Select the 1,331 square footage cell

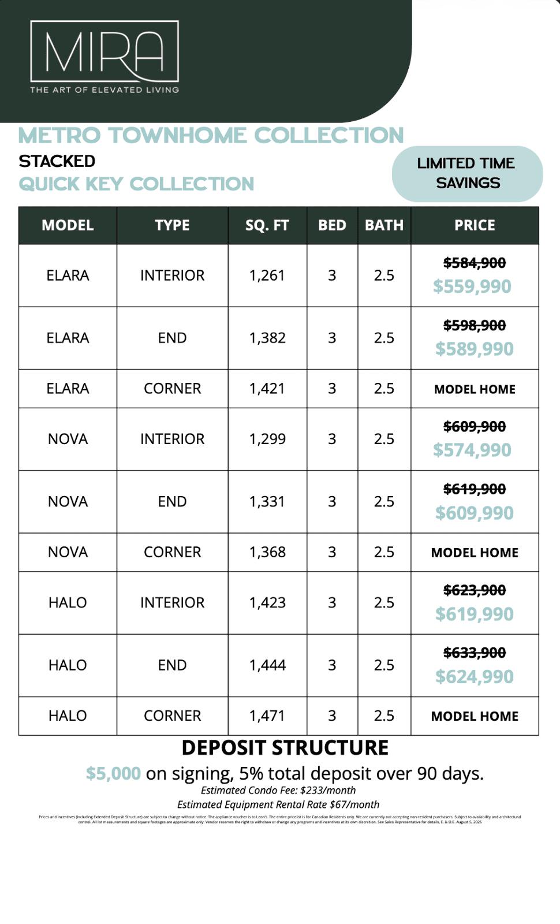click(x=267, y=501)
